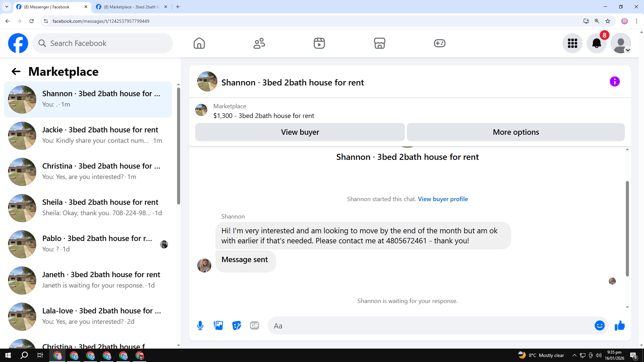This screenshot has height=362, width=644.
Task: Toggle the conversation information panel
Action: 614,81
